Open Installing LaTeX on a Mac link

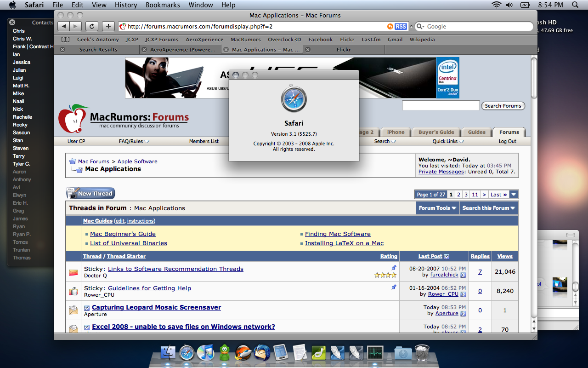344,243
